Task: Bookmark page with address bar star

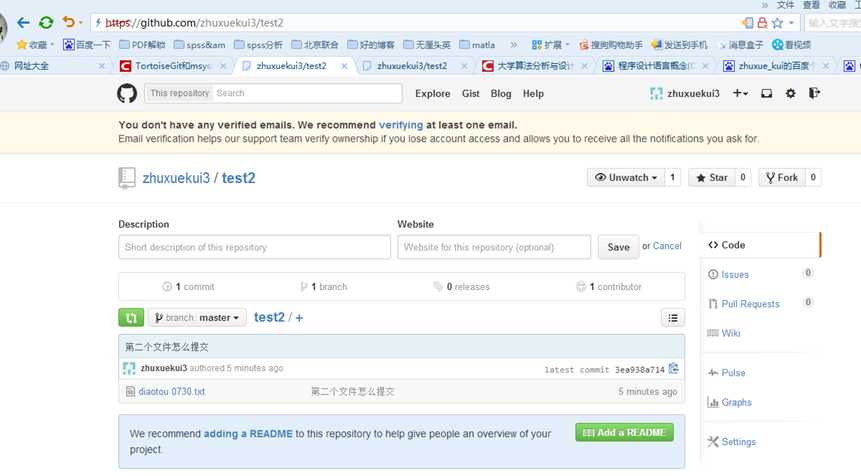Action: 777,23
